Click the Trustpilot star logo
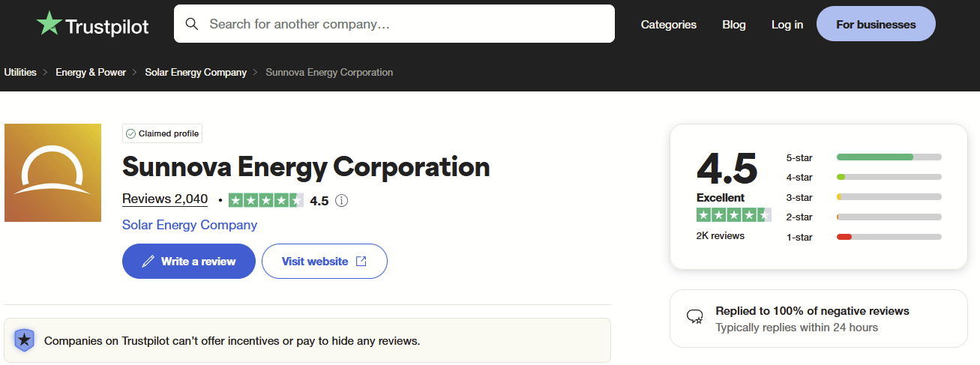 50,24
